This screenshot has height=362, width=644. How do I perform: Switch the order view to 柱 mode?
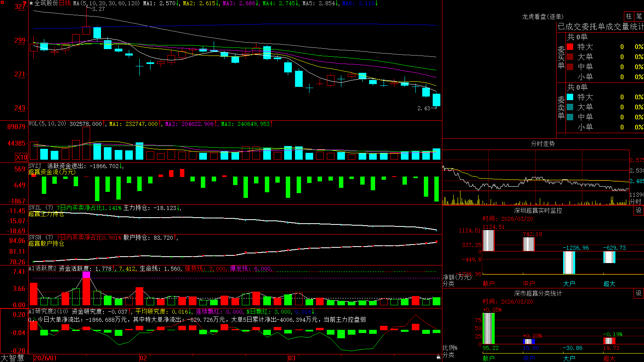tap(629, 16)
